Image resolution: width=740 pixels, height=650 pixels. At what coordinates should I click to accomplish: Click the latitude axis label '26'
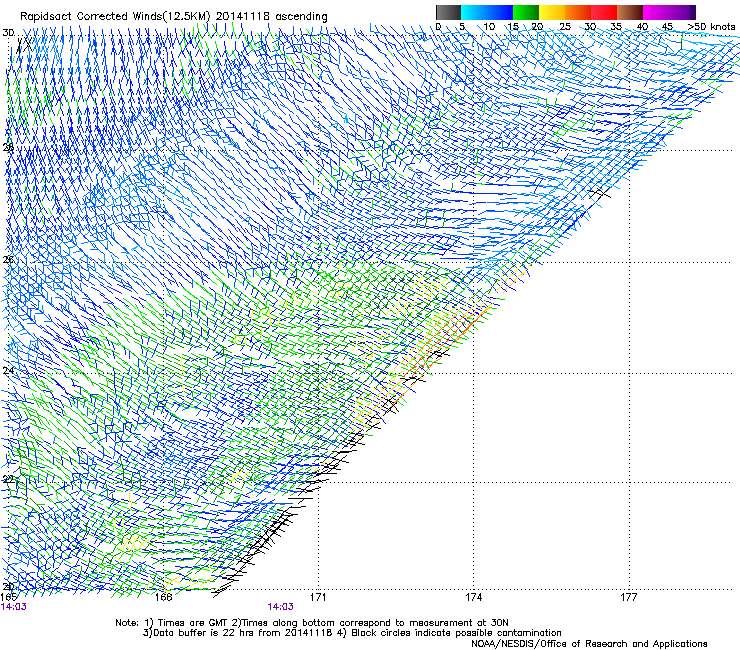tap(8, 260)
